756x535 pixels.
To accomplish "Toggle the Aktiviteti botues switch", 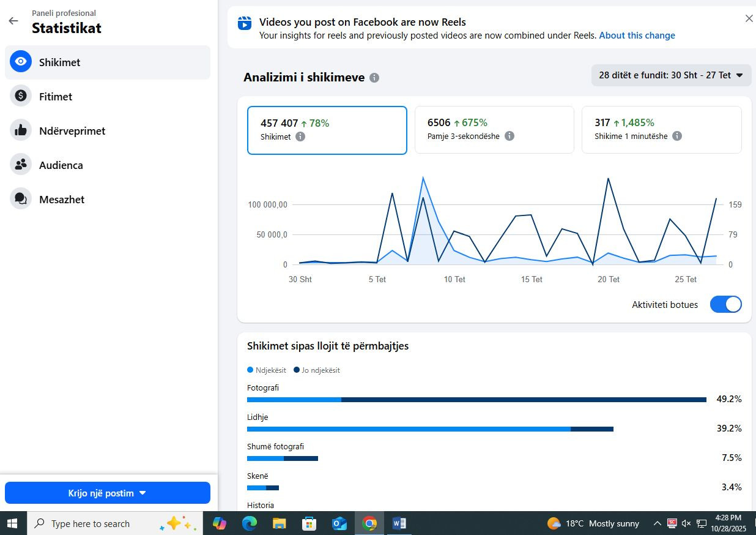I will pyautogui.click(x=725, y=304).
